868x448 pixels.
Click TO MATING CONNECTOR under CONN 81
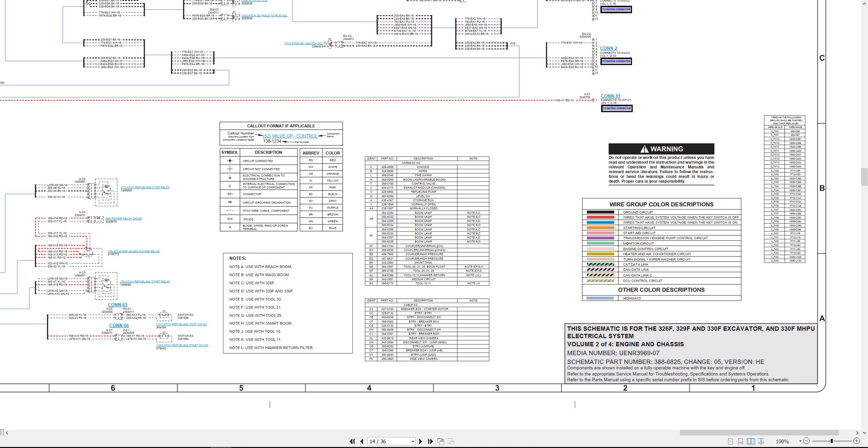(x=617, y=108)
